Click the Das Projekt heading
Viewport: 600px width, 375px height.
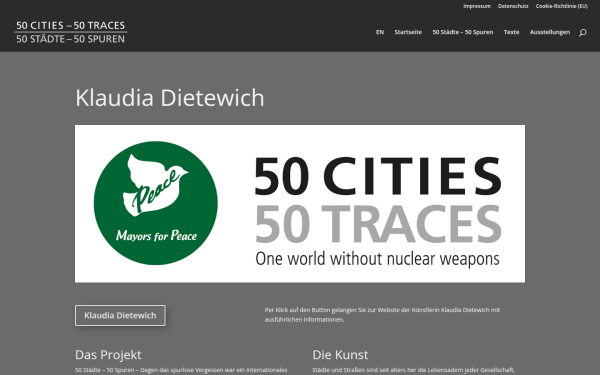[x=108, y=355]
